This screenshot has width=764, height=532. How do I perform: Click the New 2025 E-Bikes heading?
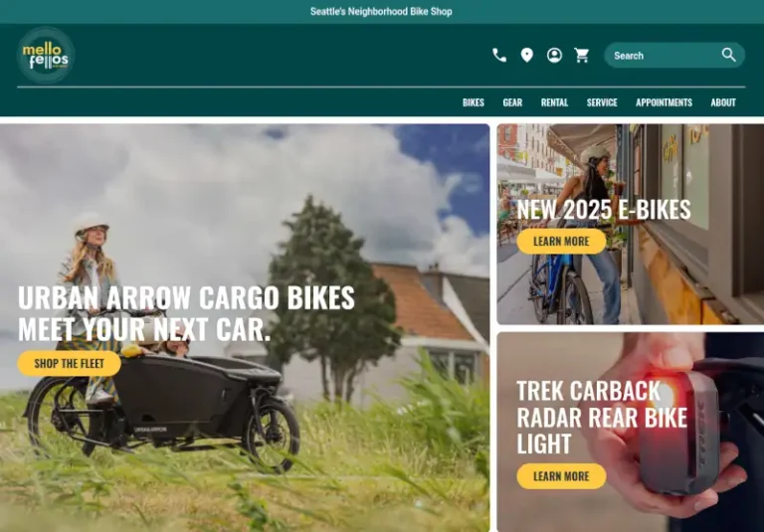(604, 210)
